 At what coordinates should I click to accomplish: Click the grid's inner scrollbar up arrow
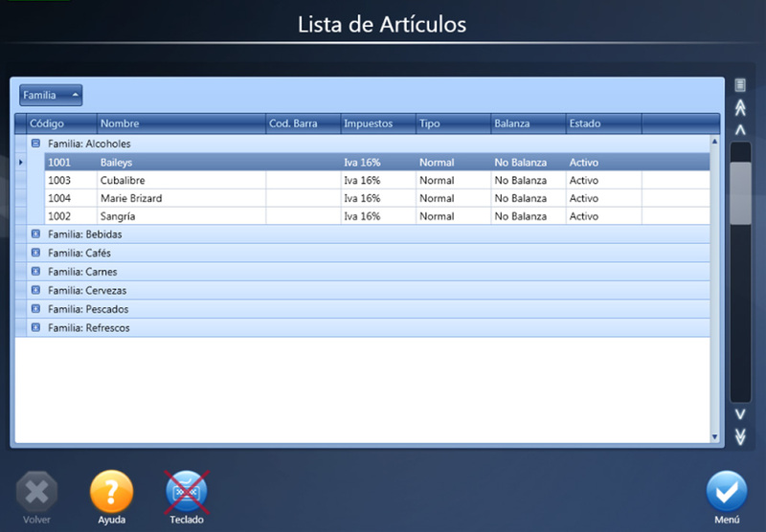[x=714, y=141]
